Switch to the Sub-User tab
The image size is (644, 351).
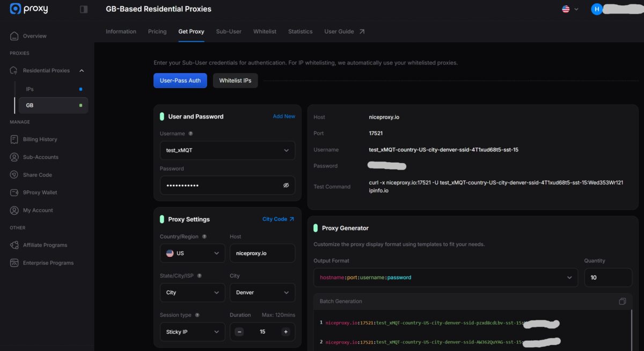pyautogui.click(x=229, y=32)
